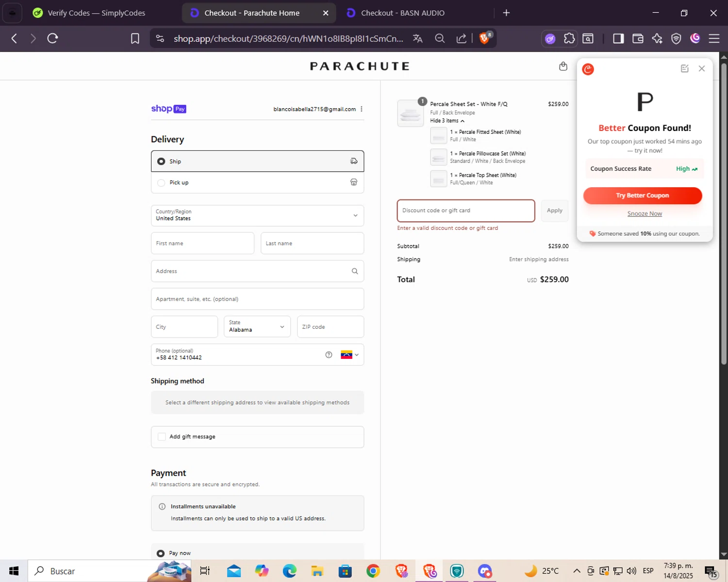This screenshot has height=582, width=728.
Task: Open the Shop Pay logo
Action: coord(168,109)
